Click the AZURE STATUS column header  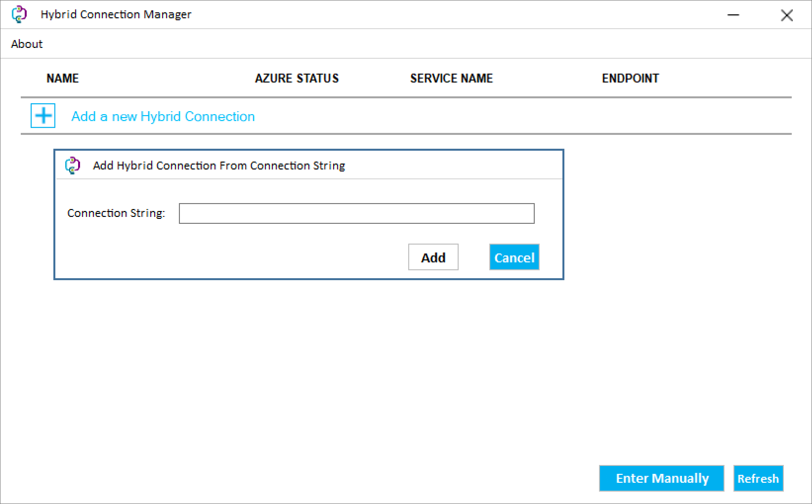point(297,79)
